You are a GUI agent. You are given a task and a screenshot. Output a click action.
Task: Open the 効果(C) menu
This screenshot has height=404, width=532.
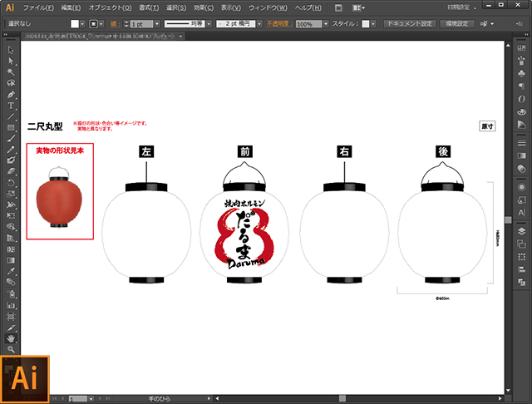204,7
